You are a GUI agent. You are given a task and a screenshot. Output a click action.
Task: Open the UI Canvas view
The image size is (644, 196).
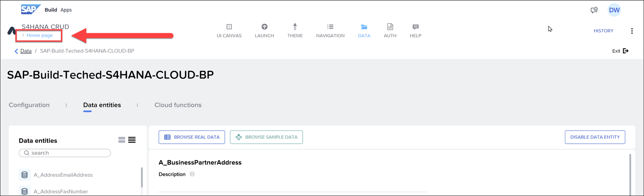coord(229,31)
